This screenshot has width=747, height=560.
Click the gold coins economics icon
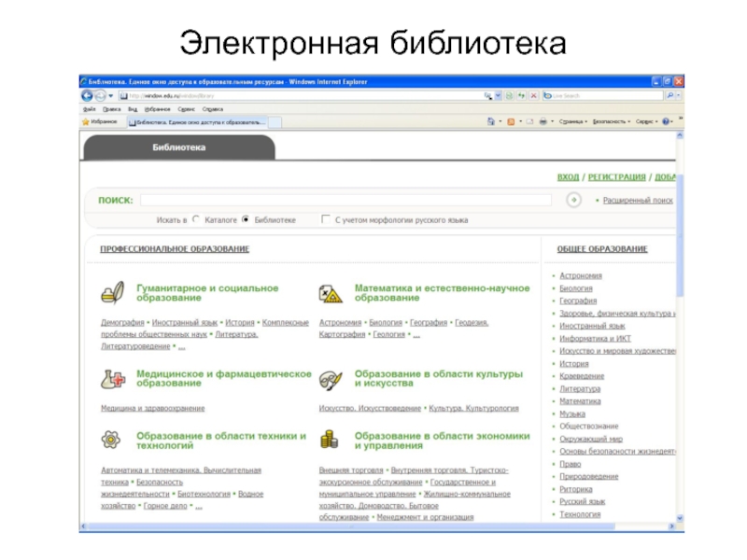point(330,439)
